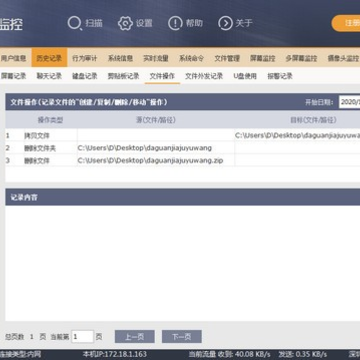Click the 操作类型 column header

tap(50, 120)
